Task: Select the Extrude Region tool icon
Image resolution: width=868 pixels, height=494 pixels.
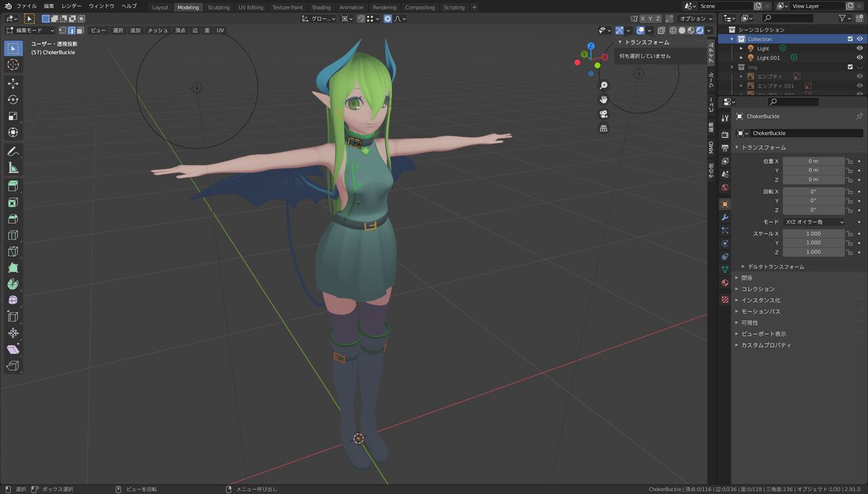Action: pyautogui.click(x=13, y=186)
